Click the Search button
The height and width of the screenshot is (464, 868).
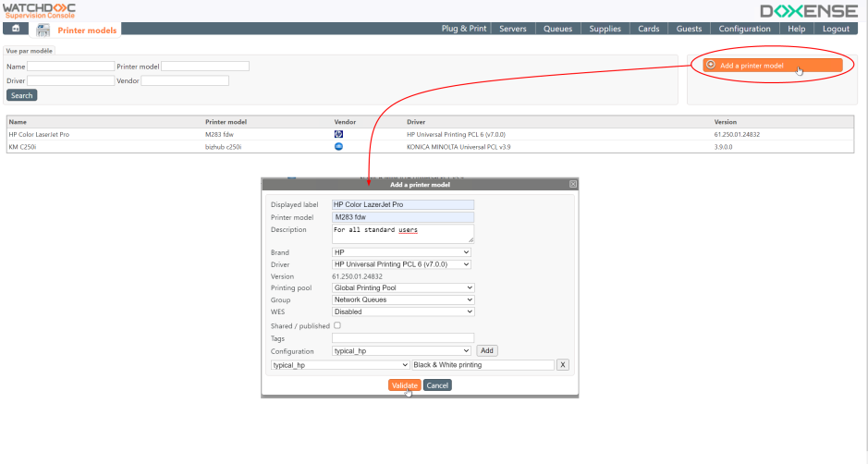point(21,95)
